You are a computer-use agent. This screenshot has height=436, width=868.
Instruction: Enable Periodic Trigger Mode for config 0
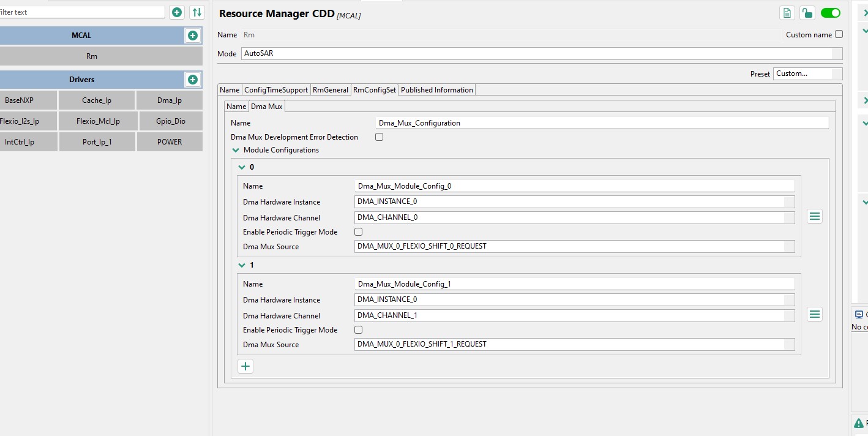coord(359,232)
